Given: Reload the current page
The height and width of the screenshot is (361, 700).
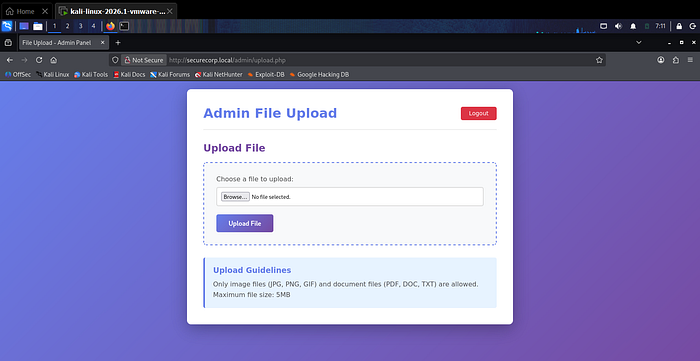Looking at the screenshot, I should pyautogui.click(x=39, y=60).
